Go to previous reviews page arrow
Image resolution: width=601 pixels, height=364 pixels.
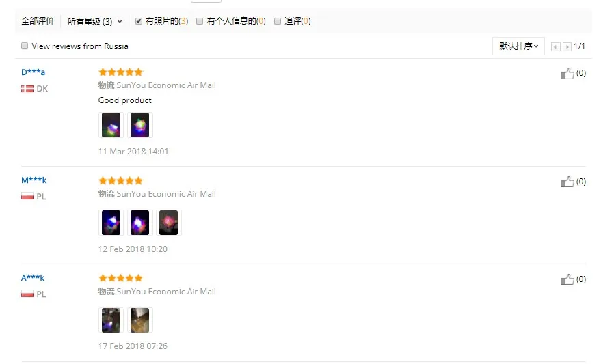click(x=555, y=46)
